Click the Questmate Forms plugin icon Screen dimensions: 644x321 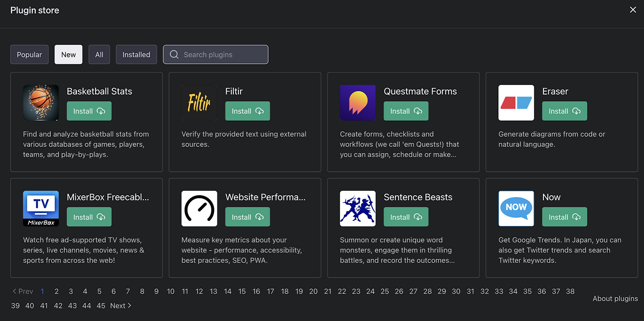click(358, 103)
